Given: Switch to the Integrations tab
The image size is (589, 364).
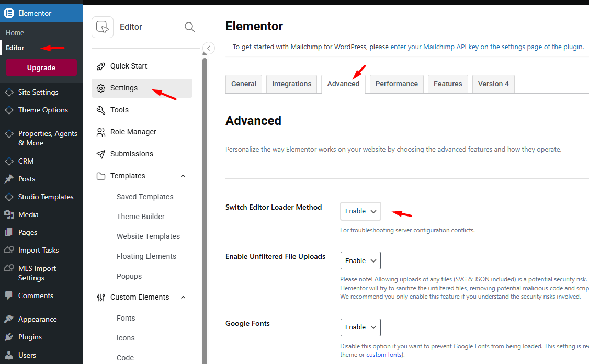Looking at the screenshot, I should pyautogui.click(x=292, y=84).
